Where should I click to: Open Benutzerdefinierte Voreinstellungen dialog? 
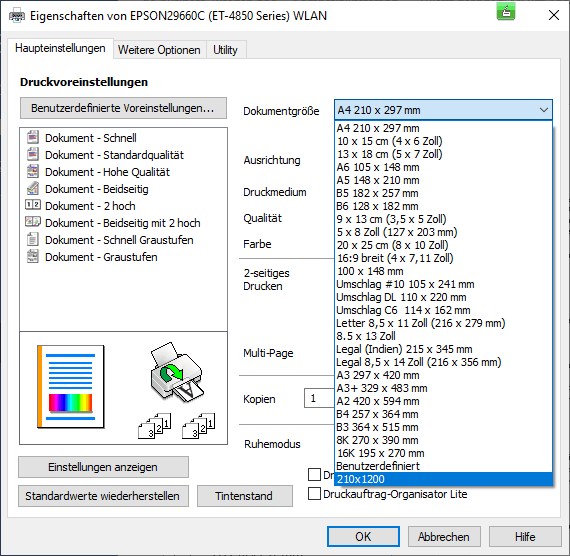(x=123, y=108)
